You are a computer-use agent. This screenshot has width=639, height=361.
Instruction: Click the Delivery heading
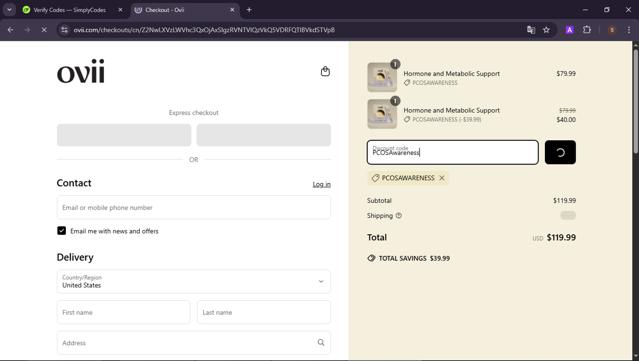coord(75,258)
